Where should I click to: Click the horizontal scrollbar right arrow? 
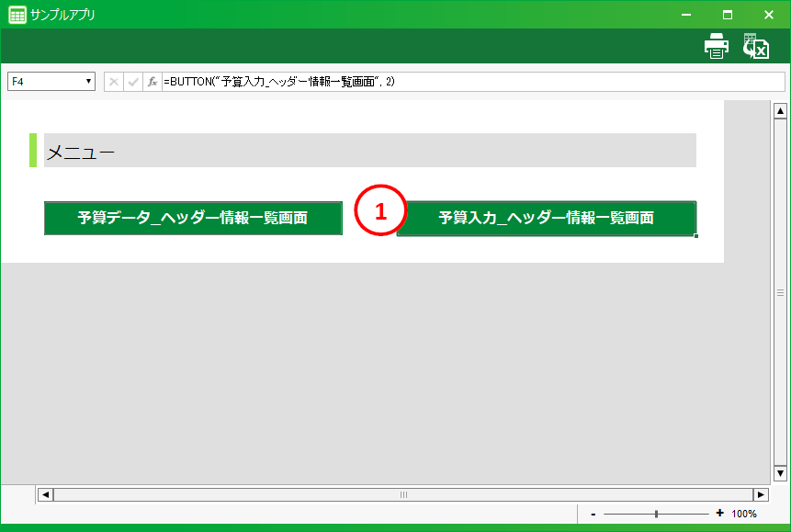point(761,494)
